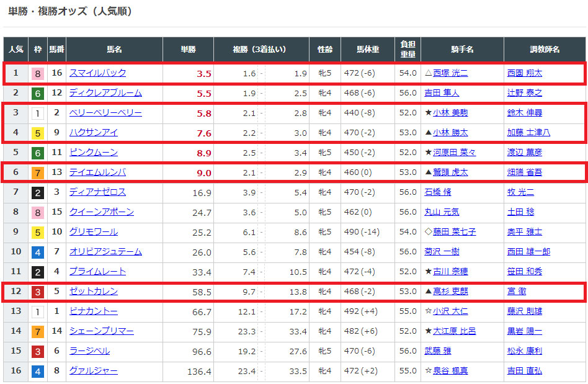Image resolution: width=588 pixels, height=384 pixels.
Task: Click blue frame 4 badge beside オリビアジュテーム
Action: [x=38, y=252]
